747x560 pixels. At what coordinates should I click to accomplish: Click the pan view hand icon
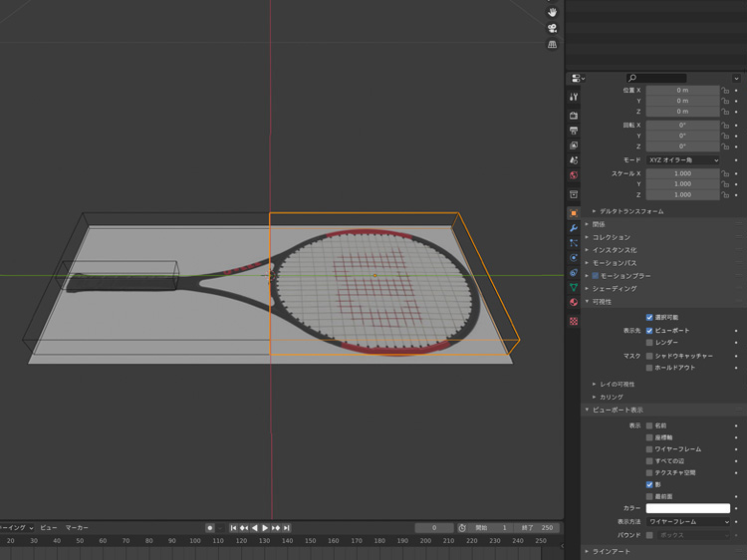point(552,12)
